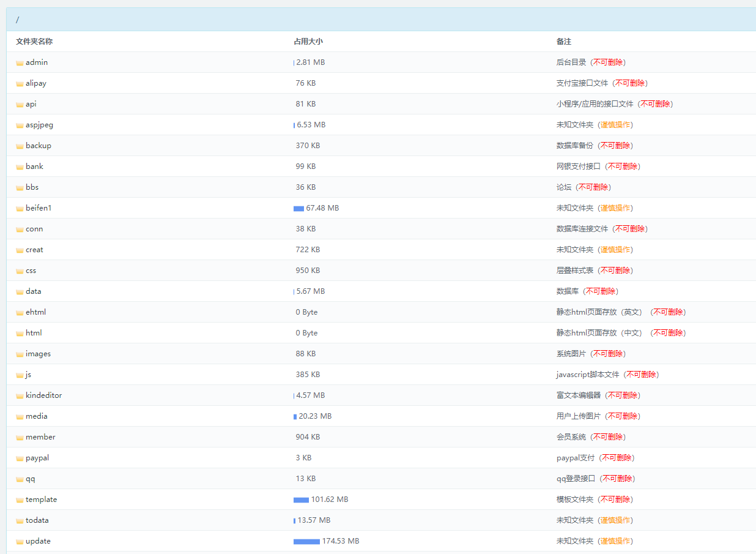The image size is (756, 554).
Task: Click the template usage bar 101.62 MB
Action: [301, 500]
